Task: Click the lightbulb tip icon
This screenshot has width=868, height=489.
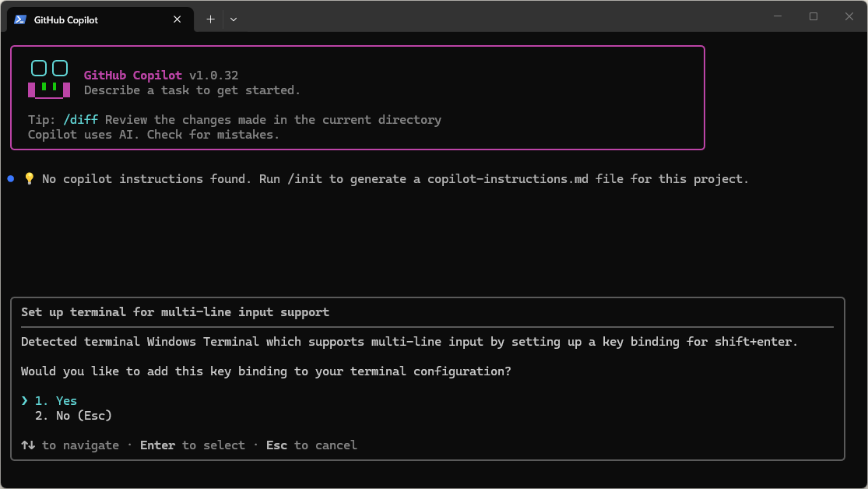Action: pos(30,179)
